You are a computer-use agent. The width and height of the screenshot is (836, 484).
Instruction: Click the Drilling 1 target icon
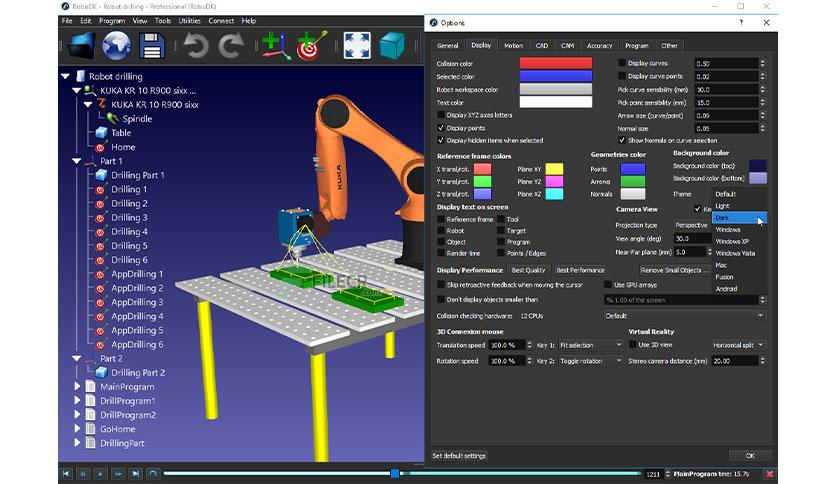coord(100,190)
